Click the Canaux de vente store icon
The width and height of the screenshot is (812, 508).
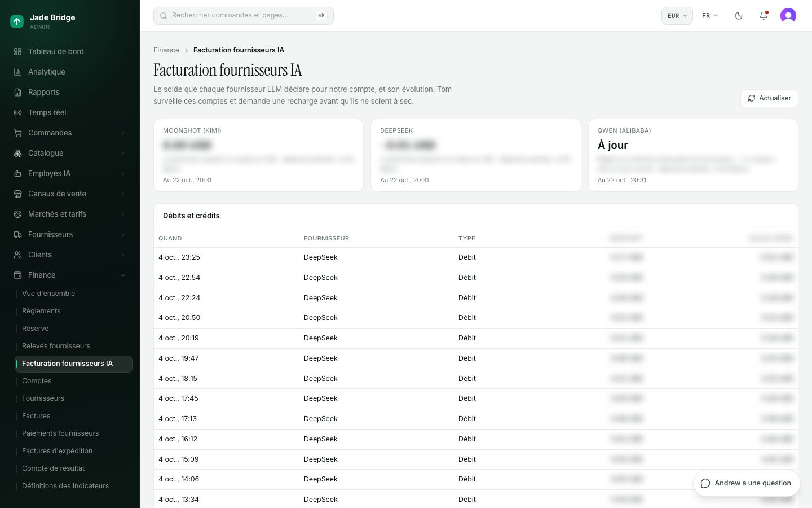click(17, 194)
